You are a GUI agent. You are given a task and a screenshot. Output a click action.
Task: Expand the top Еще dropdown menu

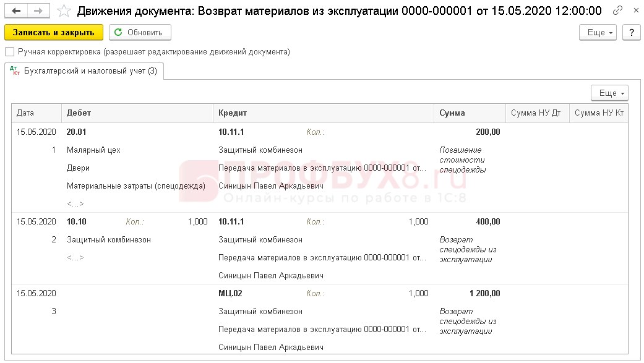597,33
